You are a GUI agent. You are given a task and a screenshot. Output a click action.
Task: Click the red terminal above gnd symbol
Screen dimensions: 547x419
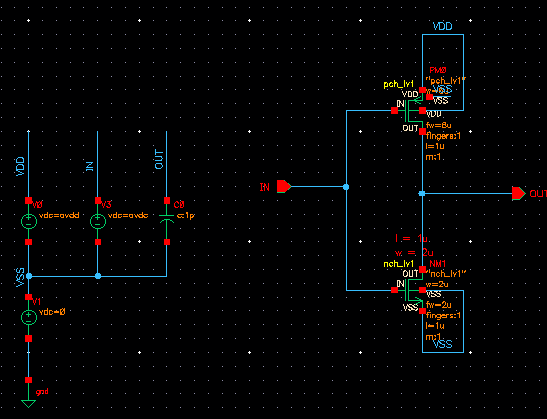point(29,380)
